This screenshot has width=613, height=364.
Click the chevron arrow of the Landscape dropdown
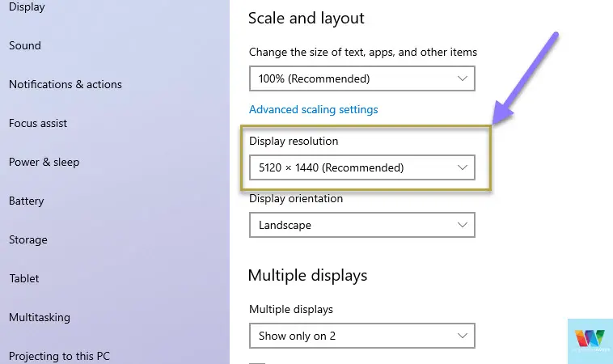(462, 225)
